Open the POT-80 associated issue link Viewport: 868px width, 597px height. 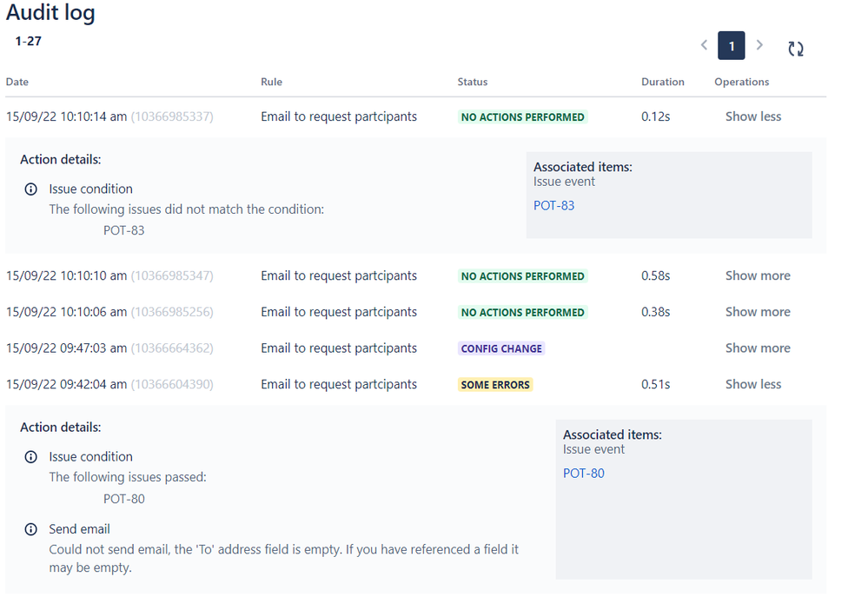coord(584,474)
